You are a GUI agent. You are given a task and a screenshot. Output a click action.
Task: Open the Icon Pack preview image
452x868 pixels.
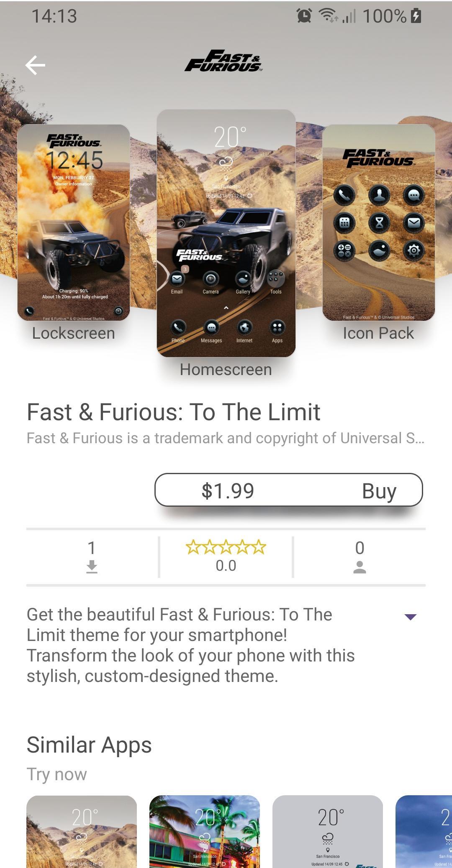379,222
